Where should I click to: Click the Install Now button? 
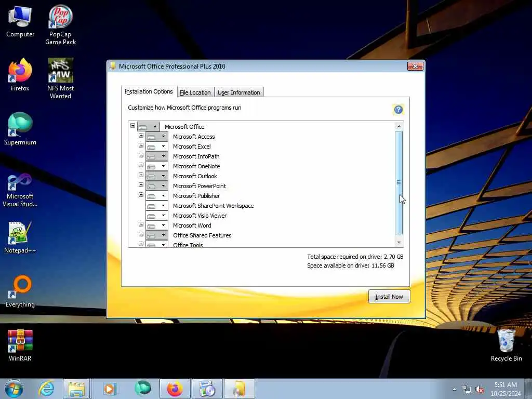coord(389,297)
